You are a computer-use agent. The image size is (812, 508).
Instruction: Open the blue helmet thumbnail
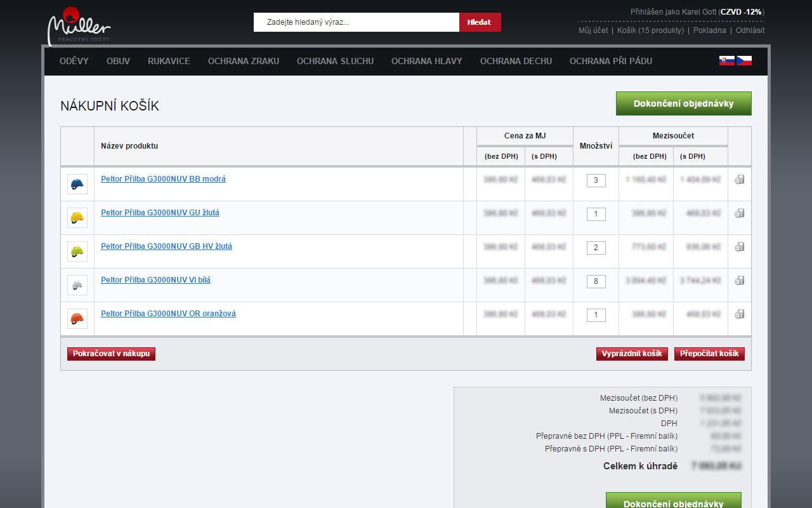[x=77, y=184]
